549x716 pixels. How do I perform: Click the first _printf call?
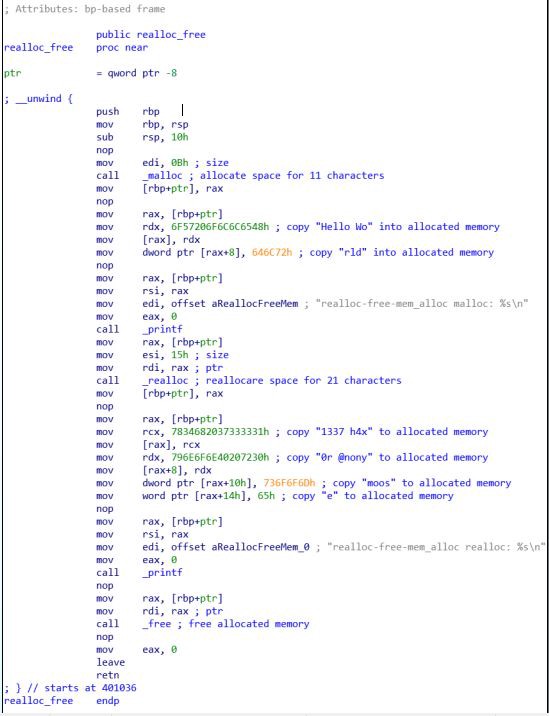162,330
